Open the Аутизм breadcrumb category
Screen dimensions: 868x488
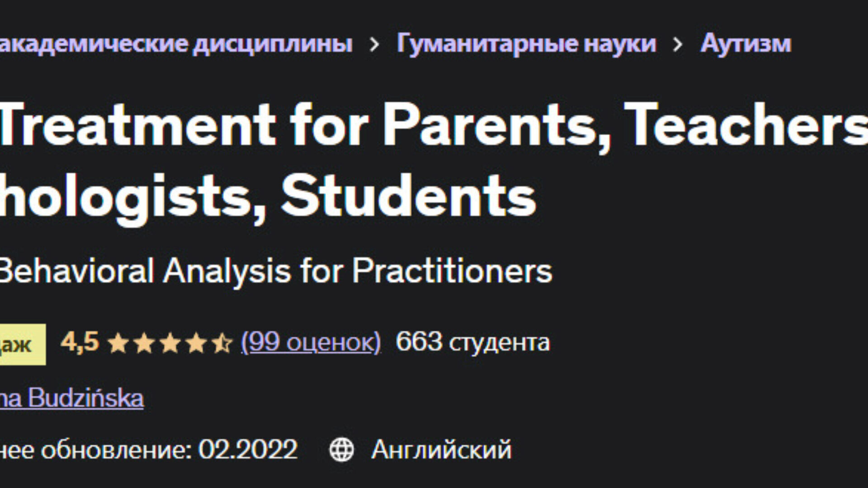point(745,44)
